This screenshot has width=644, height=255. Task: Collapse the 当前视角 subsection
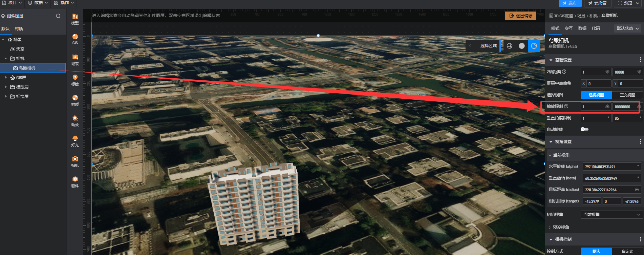click(550, 155)
